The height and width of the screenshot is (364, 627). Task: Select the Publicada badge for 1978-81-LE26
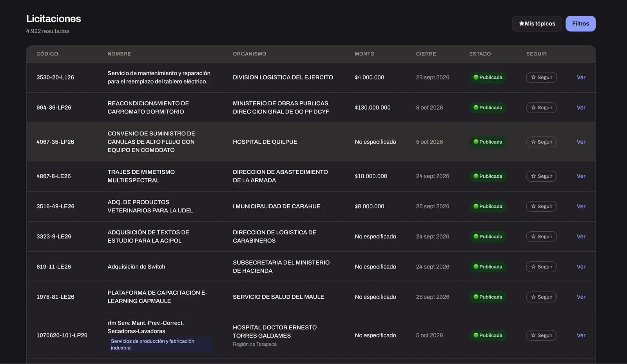point(487,297)
